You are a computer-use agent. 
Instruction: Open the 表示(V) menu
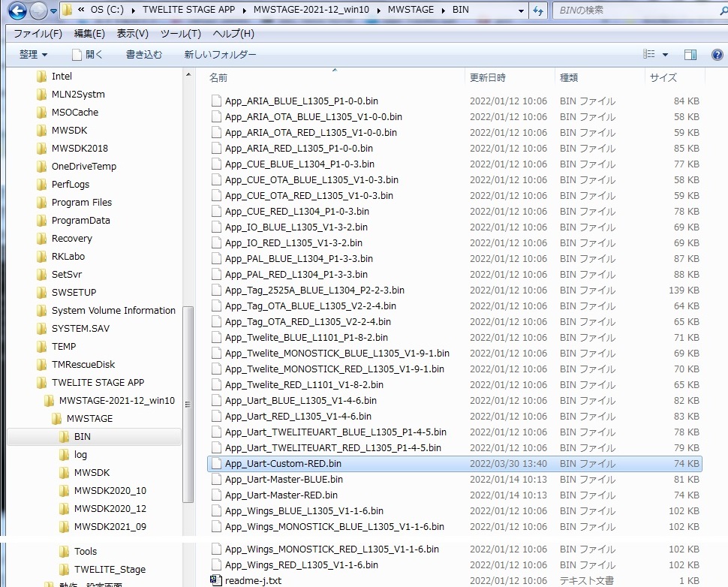pos(132,34)
